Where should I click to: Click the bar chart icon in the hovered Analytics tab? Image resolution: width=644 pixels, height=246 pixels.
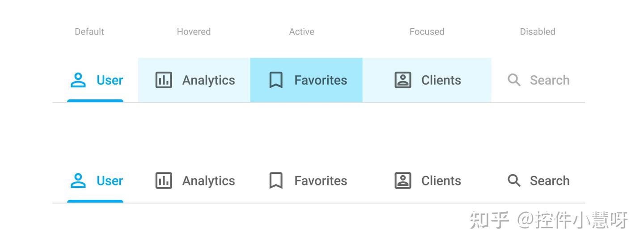(x=164, y=80)
